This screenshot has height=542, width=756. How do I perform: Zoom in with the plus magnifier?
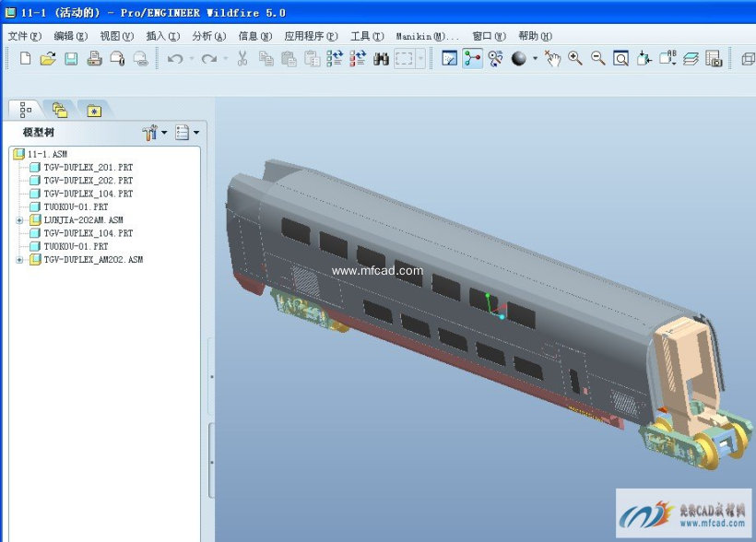point(574,59)
